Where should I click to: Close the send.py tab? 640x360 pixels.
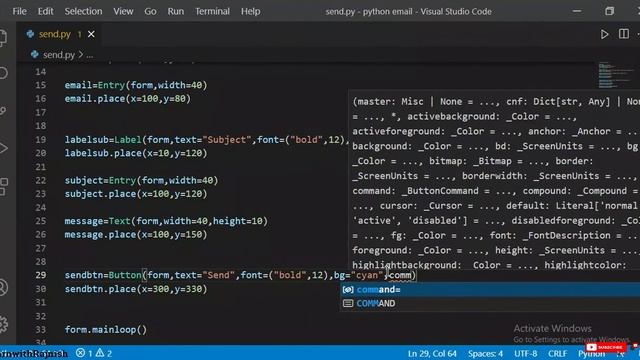(x=91, y=34)
